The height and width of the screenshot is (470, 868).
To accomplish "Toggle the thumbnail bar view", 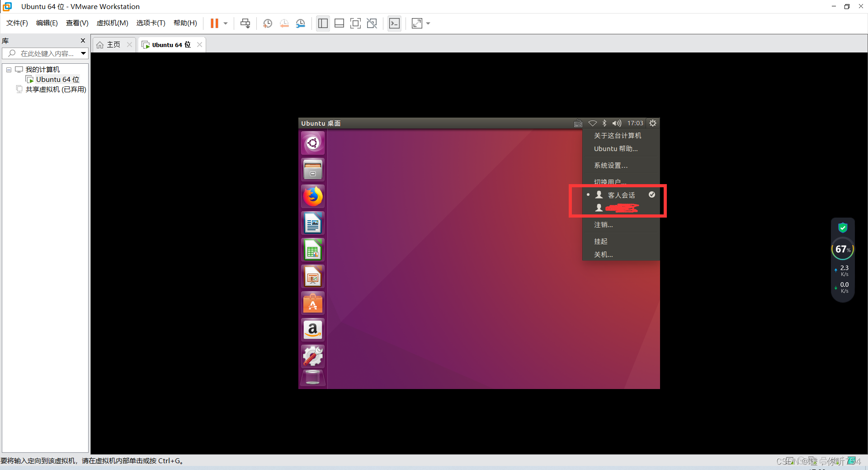I will click(x=339, y=24).
